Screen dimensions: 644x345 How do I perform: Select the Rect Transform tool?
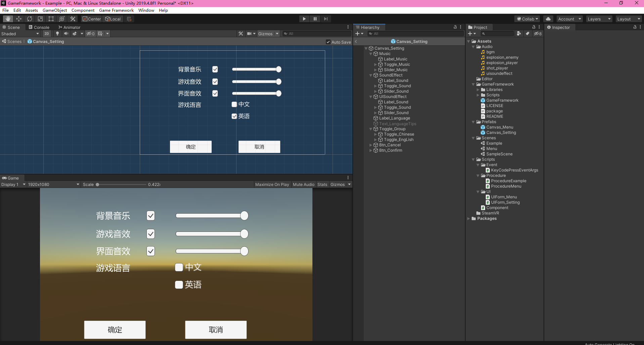(x=51, y=18)
